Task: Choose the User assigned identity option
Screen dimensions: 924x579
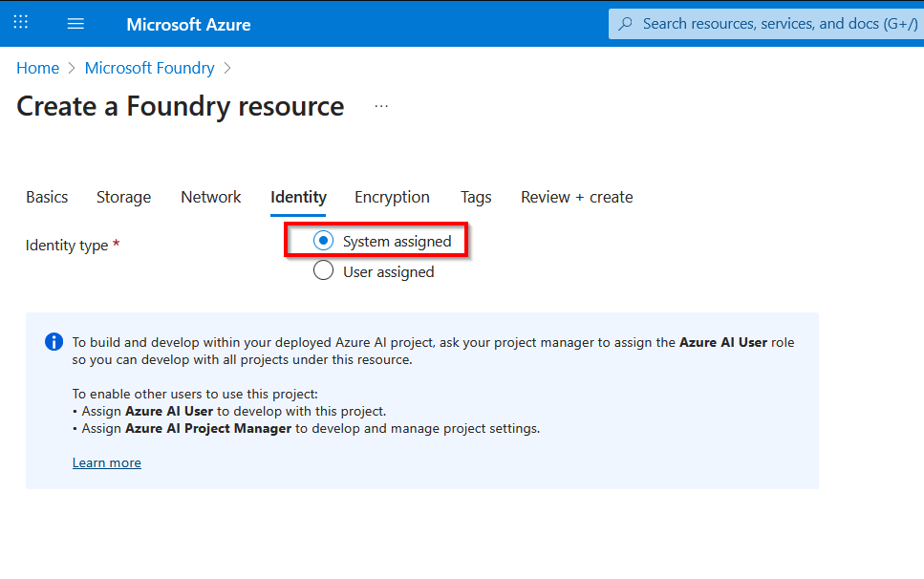Action: click(324, 272)
